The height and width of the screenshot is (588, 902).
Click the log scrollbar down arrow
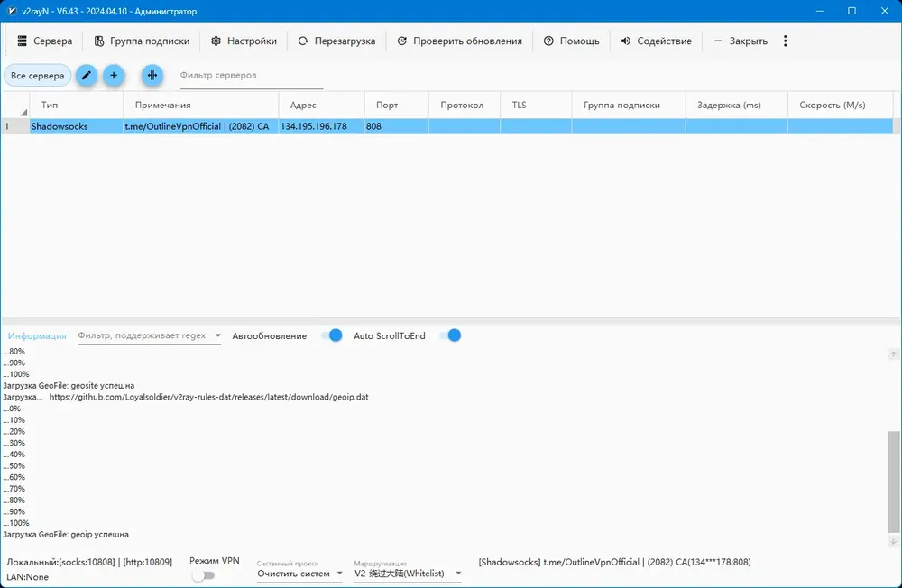tap(893, 541)
